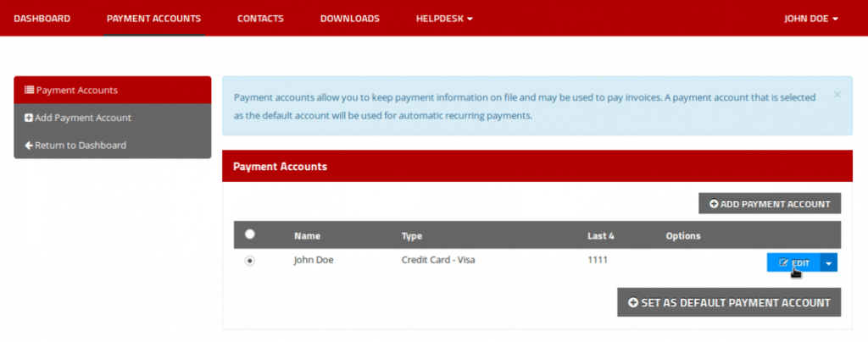Screen dimensions: 868x342
Task: Click the Last 4 column header
Action: (601, 236)
